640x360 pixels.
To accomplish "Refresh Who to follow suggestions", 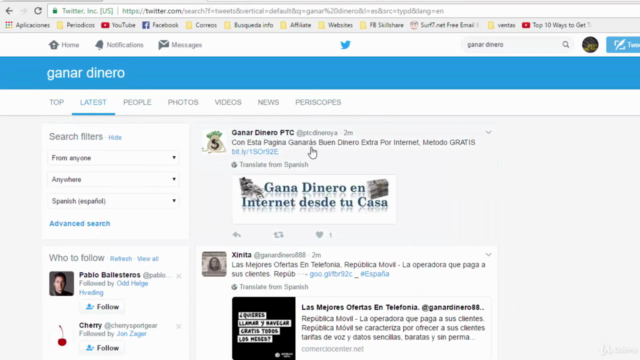I will tap(121, 259).
